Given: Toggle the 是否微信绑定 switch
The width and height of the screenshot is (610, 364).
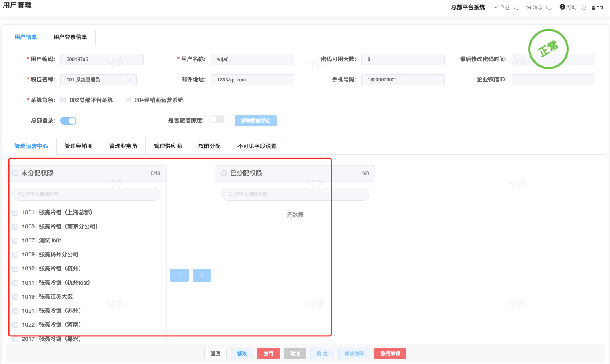Looking at the screenshot, I should (217, 119).
